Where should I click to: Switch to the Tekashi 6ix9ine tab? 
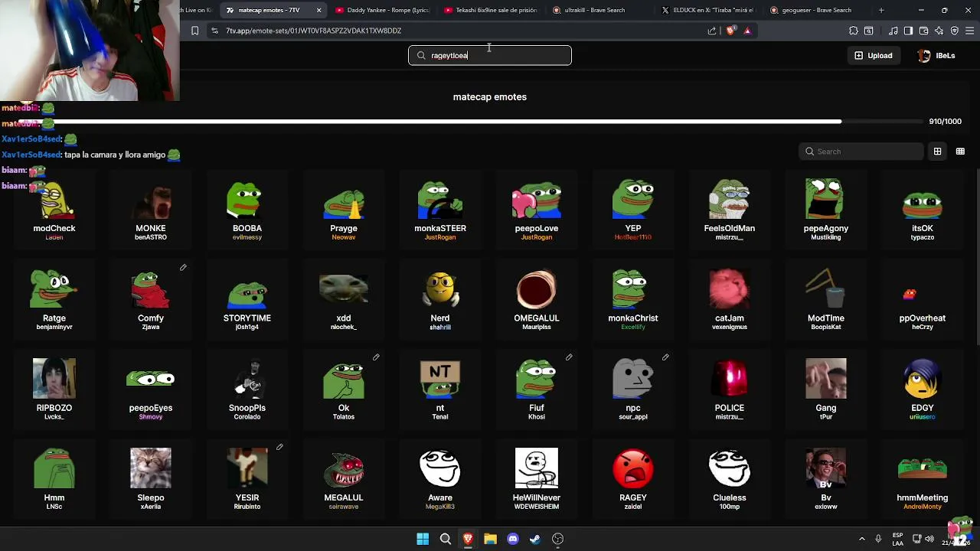pyautogui.click(x=492, y=10)
